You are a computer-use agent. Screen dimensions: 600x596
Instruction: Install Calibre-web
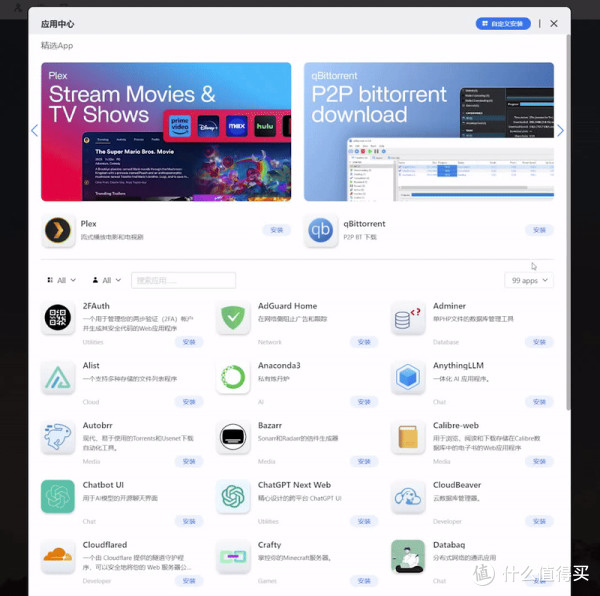coord(539,461)
